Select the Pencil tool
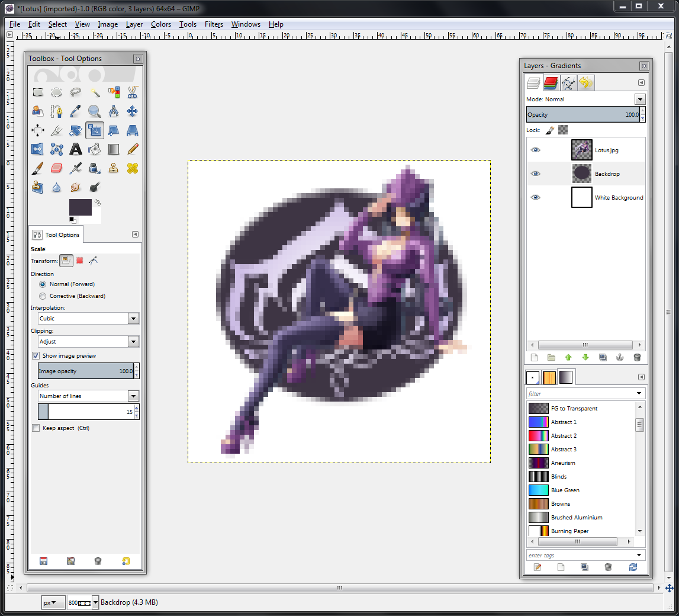This screenshot has width=679, height=616. pos(133,149)
